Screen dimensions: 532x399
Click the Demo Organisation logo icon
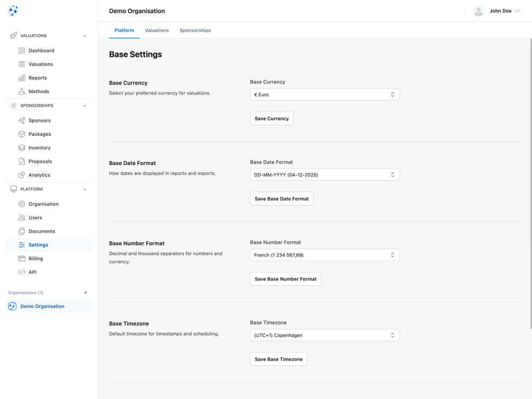coord(11,306)
